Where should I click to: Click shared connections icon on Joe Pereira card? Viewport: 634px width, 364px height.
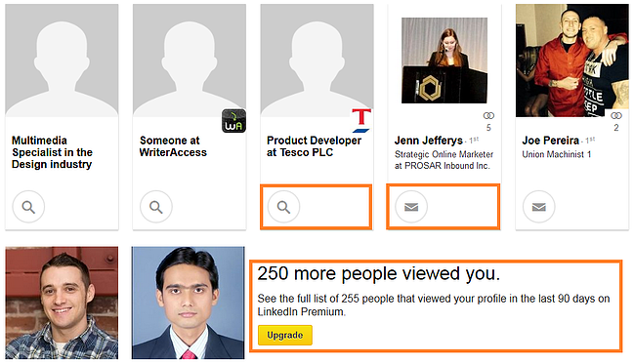click(616, 115)
